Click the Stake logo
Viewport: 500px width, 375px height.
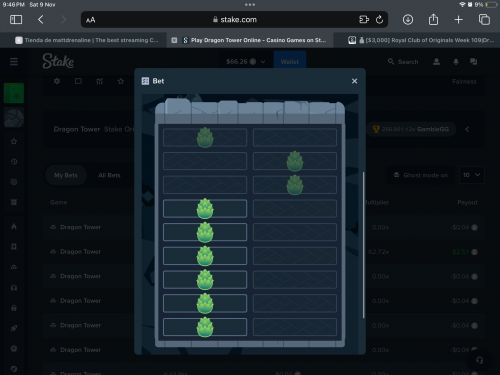click(58, 61)
